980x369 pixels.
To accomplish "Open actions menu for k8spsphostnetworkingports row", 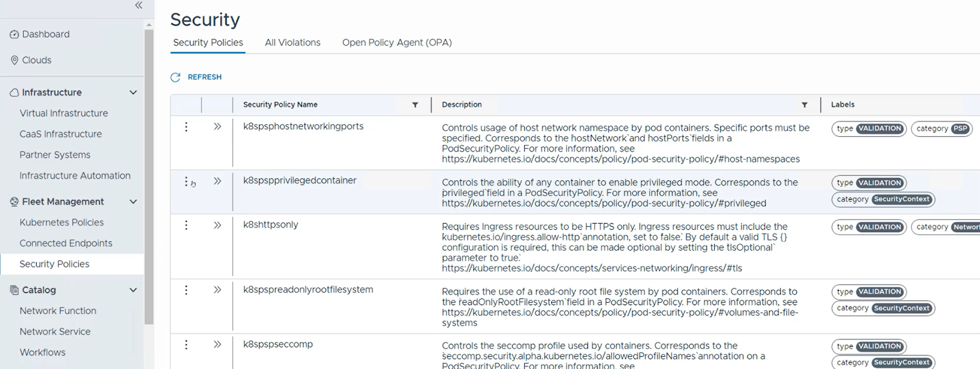I will [186, 127].
